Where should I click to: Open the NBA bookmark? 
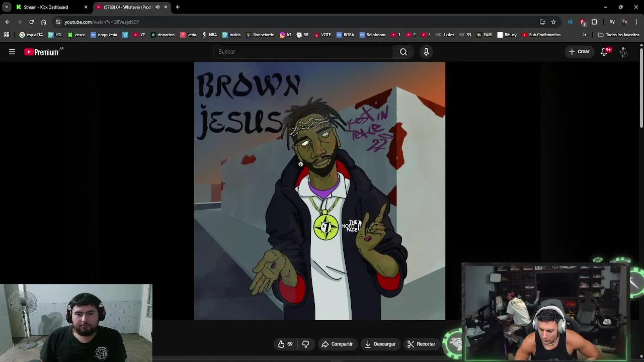coord(209,35)
